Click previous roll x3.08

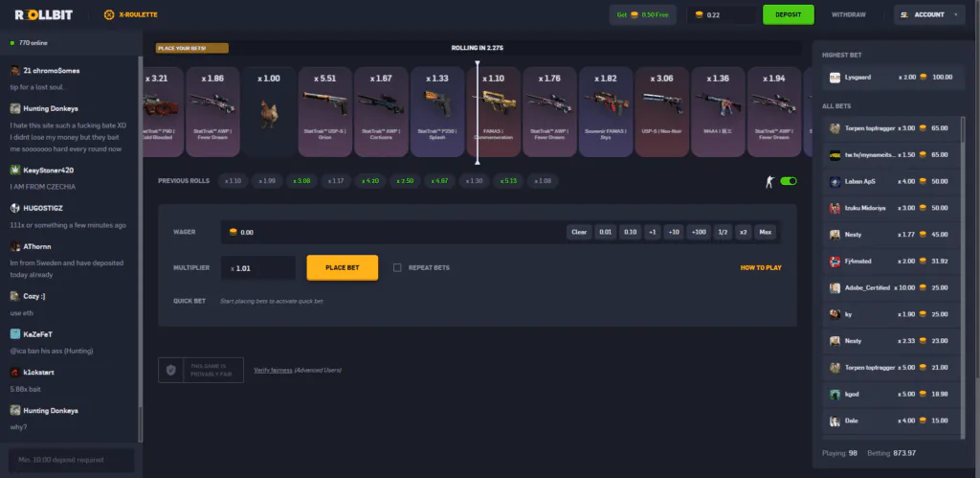point(301,181)
